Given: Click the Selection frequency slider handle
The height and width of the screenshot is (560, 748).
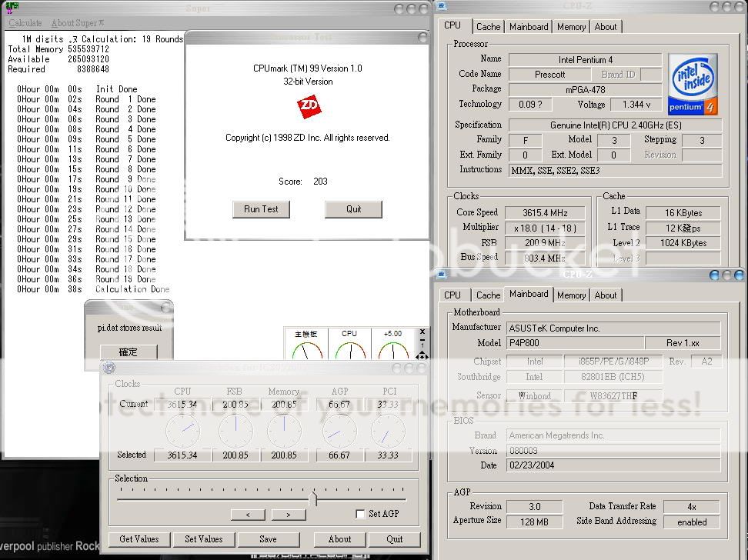Looking at the screenshot, I should coord(313,498).
